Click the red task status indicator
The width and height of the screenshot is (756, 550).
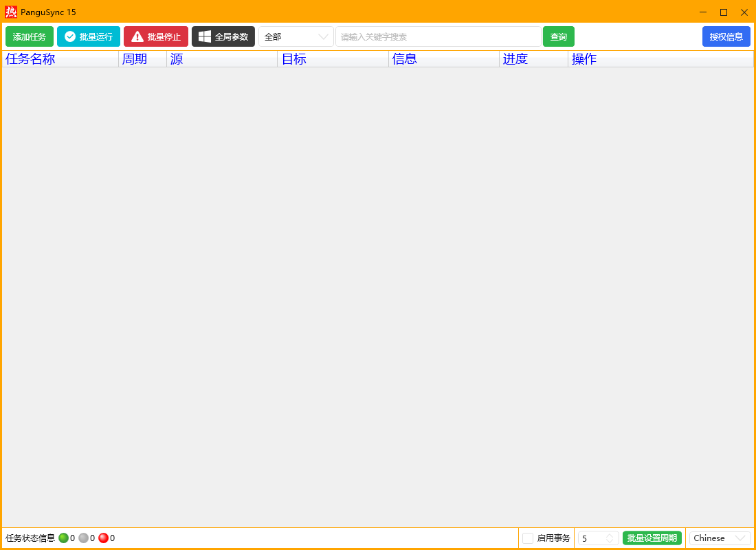pos(103,538)
